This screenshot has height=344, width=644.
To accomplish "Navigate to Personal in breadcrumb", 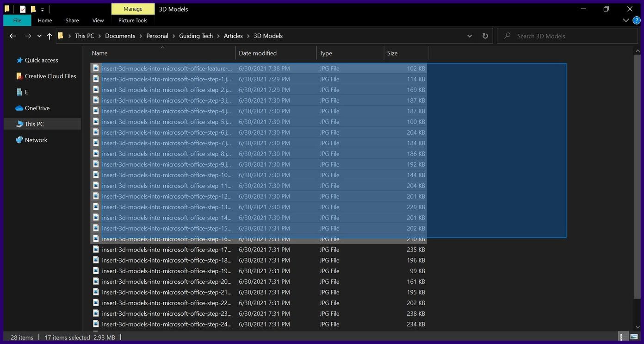I will (157, 36).
